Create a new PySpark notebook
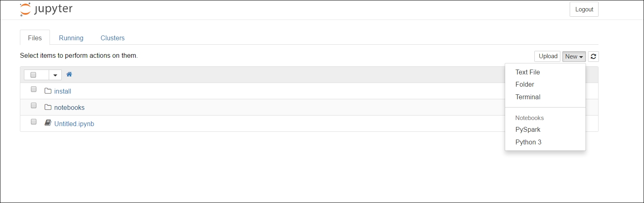 (x=527, y=129)
